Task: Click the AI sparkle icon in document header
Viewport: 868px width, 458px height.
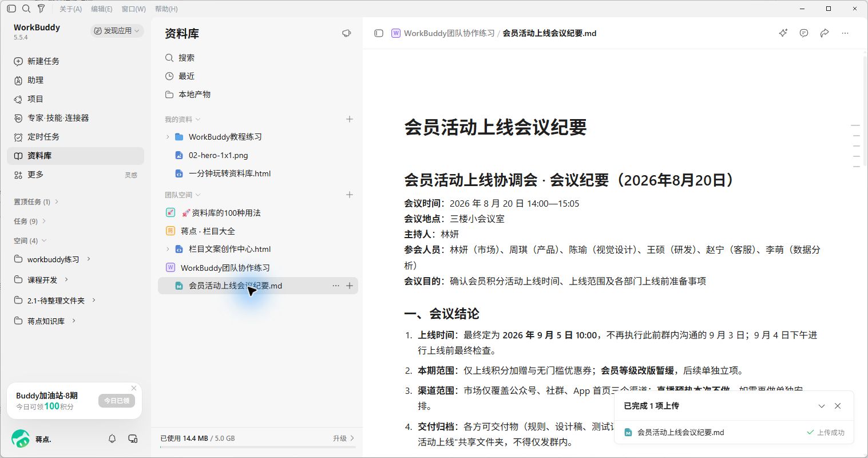Action: point(783,33)
